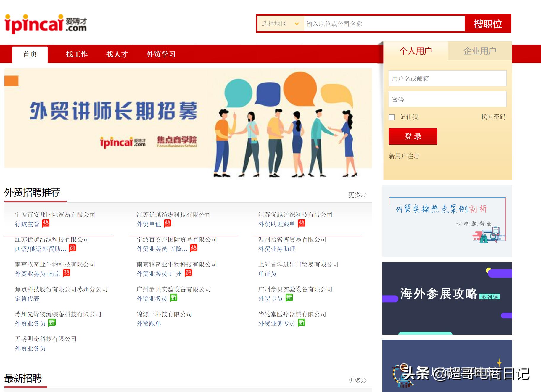Enable the 记住我 checkbox
The image size is (541, 392).
pos(392,117)
